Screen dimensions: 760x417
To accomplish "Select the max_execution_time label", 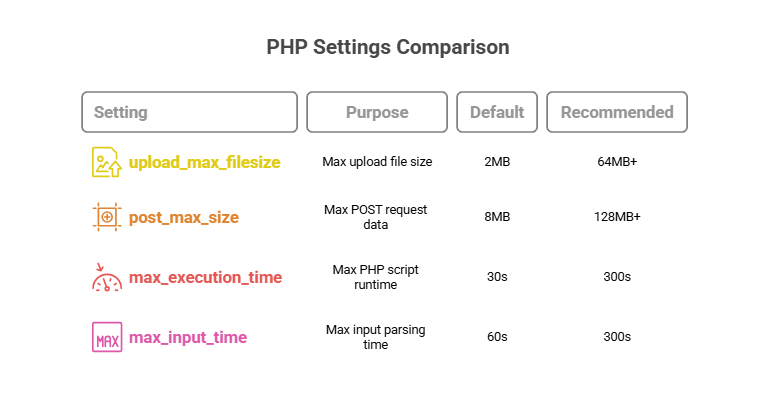I will tap(206, 277).
